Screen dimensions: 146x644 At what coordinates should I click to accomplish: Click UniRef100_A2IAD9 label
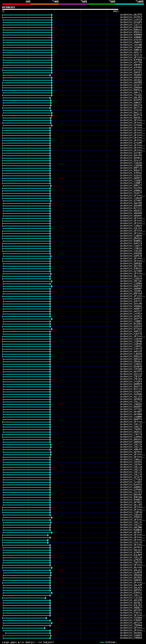(x=131, y=271)
